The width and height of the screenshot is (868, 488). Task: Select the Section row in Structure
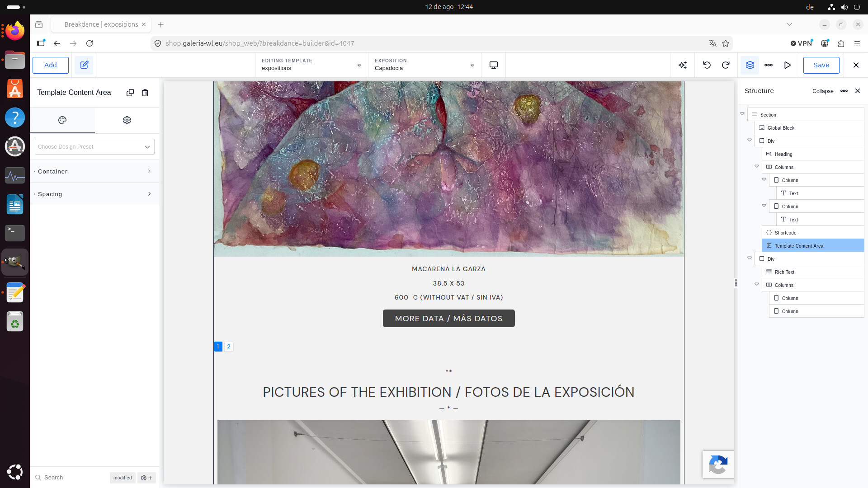click(x=806, y=115)
